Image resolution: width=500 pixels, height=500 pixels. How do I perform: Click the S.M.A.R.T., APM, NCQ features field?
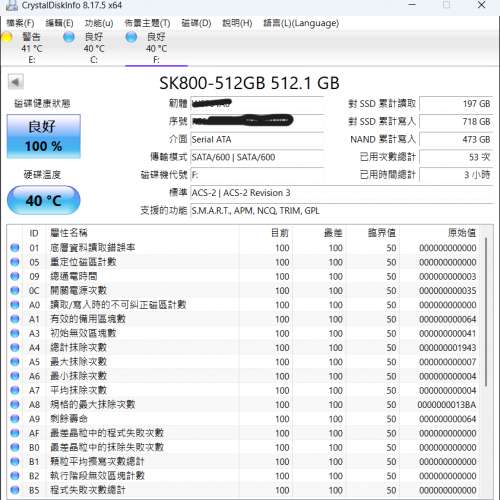point(341,211)
